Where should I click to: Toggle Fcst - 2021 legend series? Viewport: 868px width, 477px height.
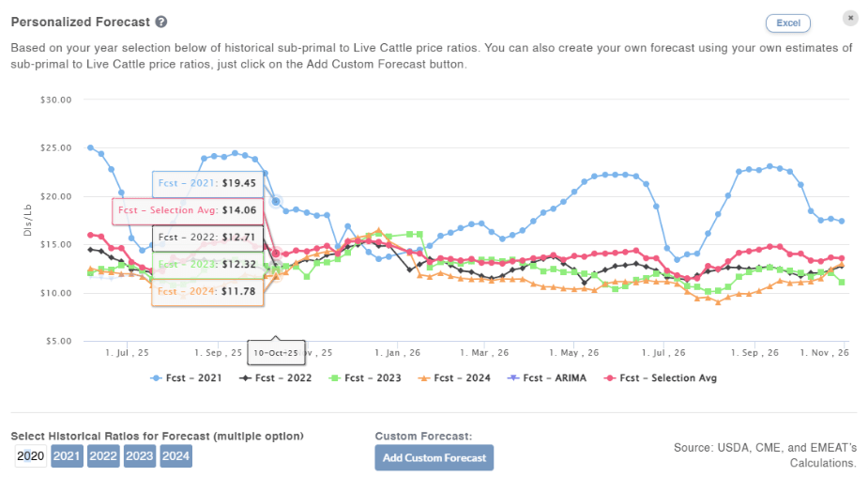pos(189,377)
